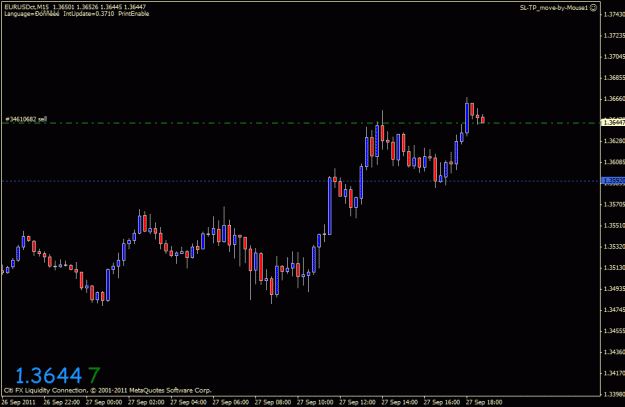This screenshot has height=407, width=625.
Task: Click the 1.36085 price scale label
Action: 614,162
